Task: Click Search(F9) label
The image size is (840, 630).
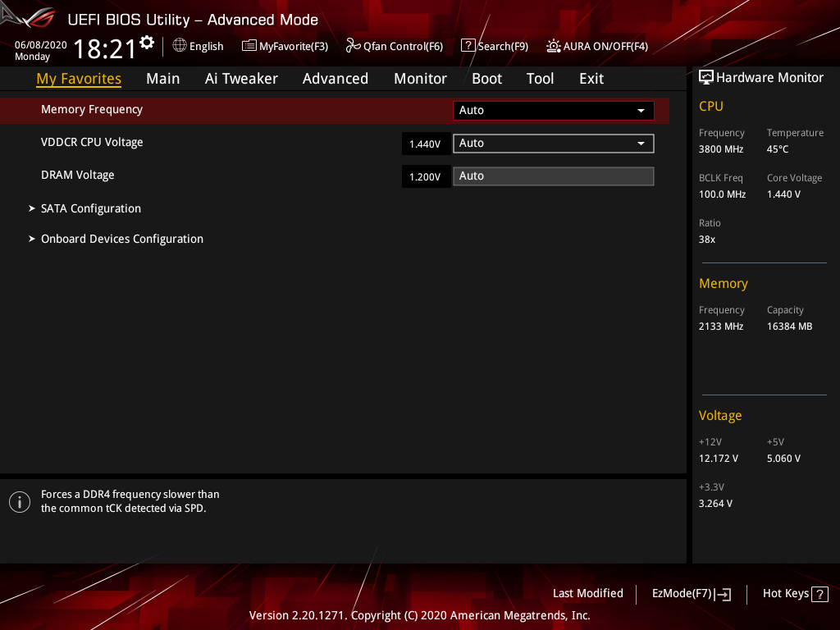Action: [x=503, y=46]
